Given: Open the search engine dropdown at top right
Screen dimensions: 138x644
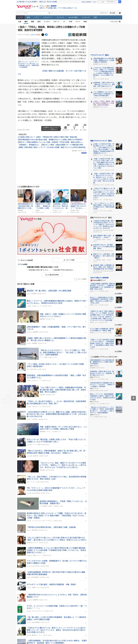Looking at the screenshot, I should (x=112, y=2).
